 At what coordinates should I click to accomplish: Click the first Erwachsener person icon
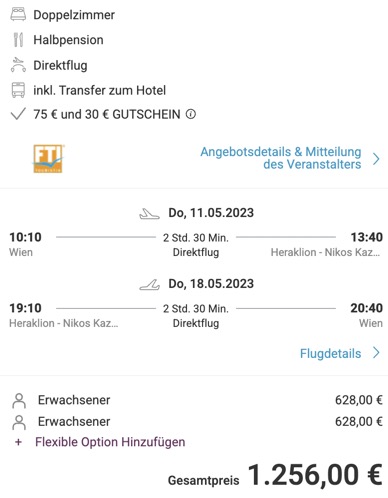[x=19, y=401]
